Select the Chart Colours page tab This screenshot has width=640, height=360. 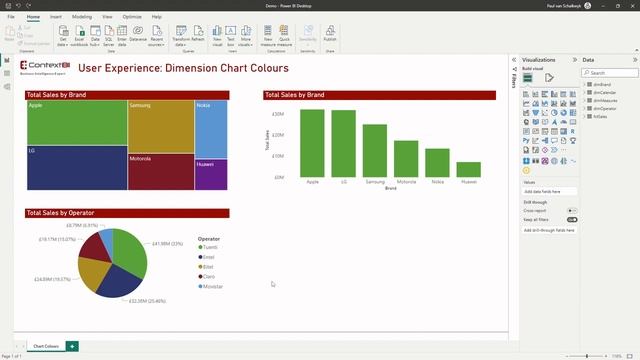[x=46, y=346]
